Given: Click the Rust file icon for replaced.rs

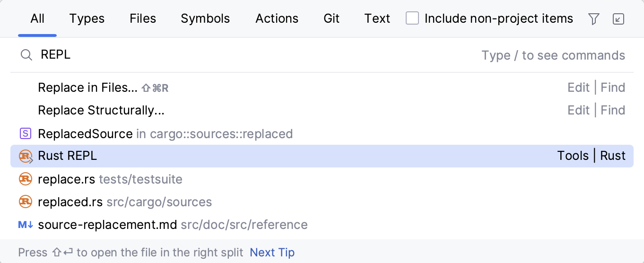Looking at the screenshot, I should [25, 202].
